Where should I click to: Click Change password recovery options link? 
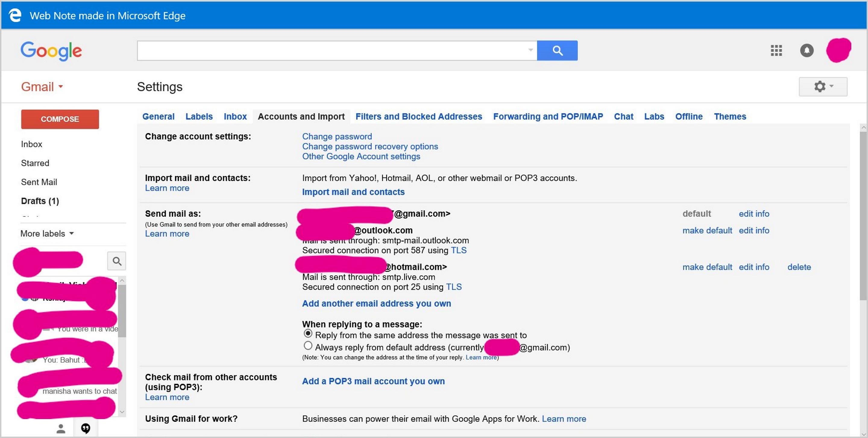[370, 146]
